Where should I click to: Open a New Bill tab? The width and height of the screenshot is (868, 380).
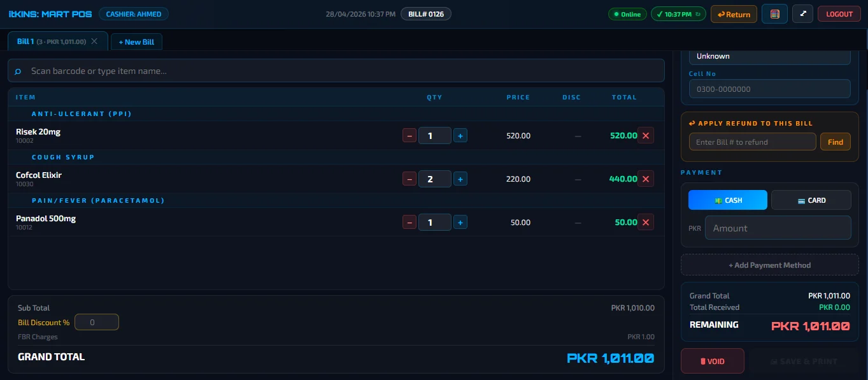tap(136, 42)
